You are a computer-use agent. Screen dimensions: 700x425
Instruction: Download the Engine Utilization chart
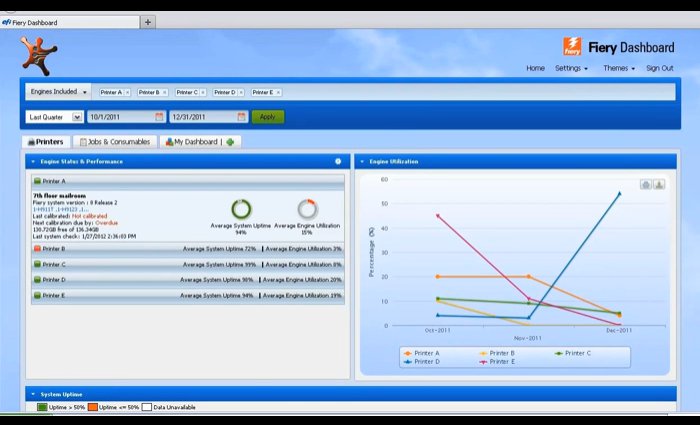click(659, 184)
